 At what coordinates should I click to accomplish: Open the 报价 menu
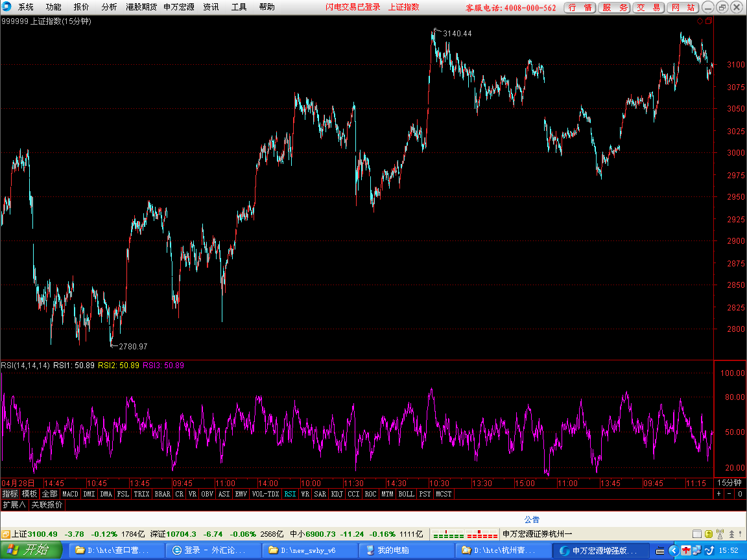tap(81, 6)
